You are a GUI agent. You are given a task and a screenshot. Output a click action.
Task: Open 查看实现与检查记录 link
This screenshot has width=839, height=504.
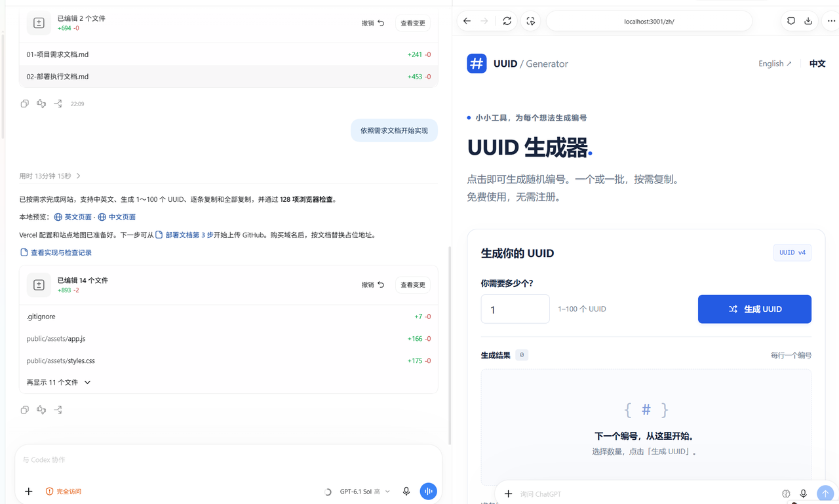tap(56, 252)
